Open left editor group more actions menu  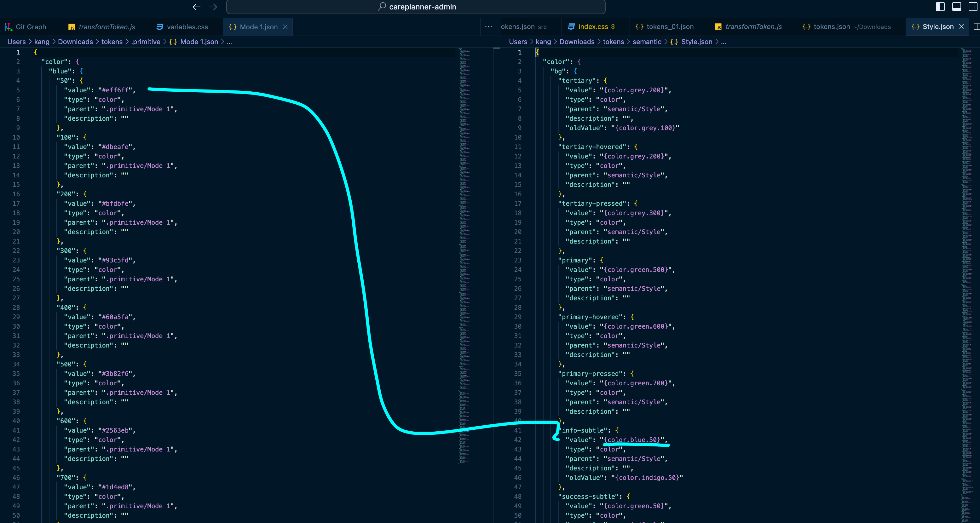tap(488, 27)
